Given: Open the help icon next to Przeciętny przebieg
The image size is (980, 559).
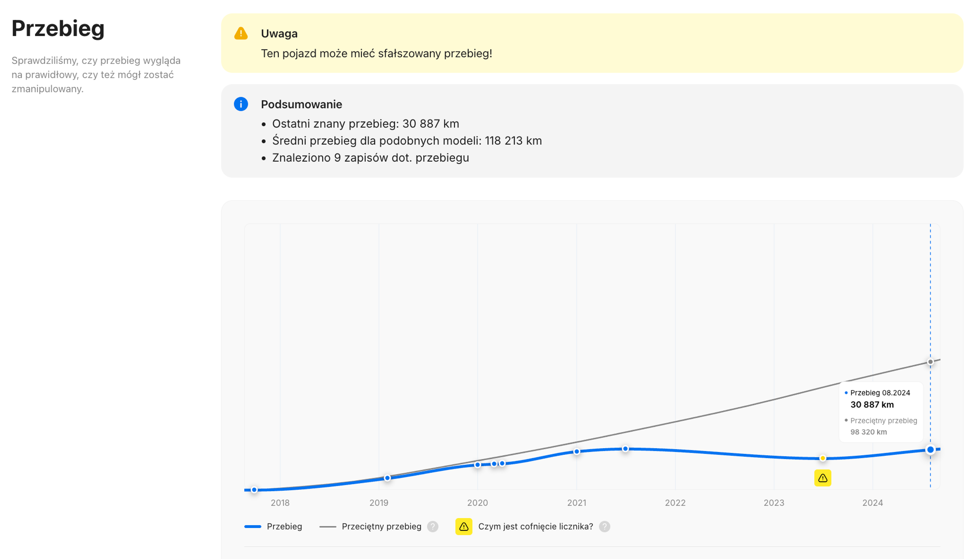Looking at the screenshot, I should pos(432,526).
